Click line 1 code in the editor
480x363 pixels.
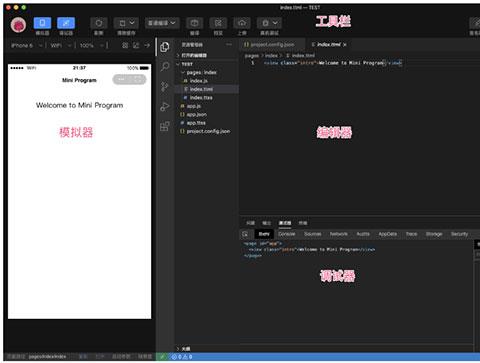point(333,63)
